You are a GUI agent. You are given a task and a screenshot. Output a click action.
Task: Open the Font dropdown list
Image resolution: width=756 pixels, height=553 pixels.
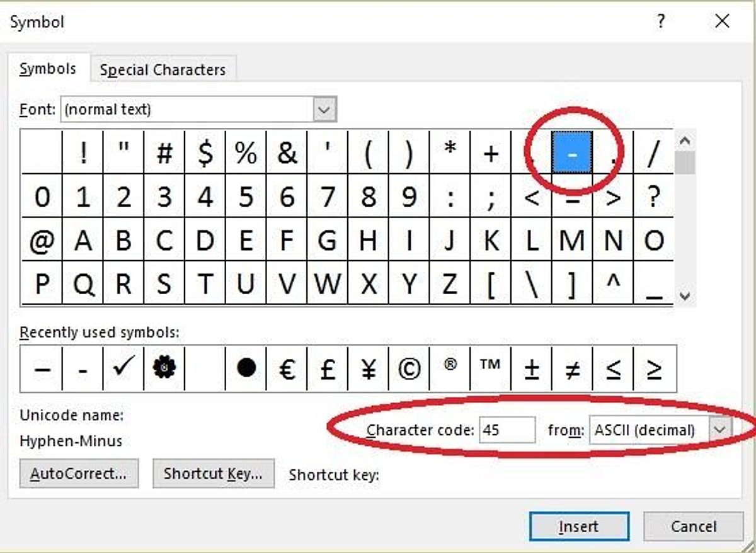click(324, 110)
